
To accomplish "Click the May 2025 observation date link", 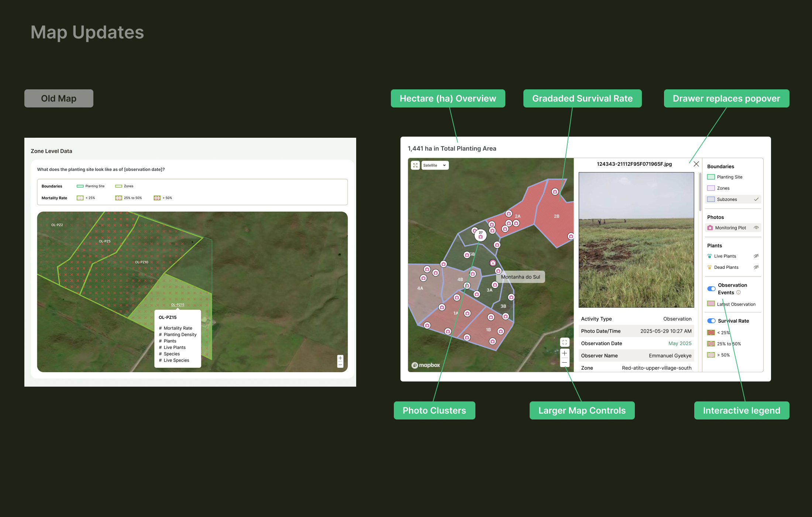I will pyautogui.click(x=680, y=343).
